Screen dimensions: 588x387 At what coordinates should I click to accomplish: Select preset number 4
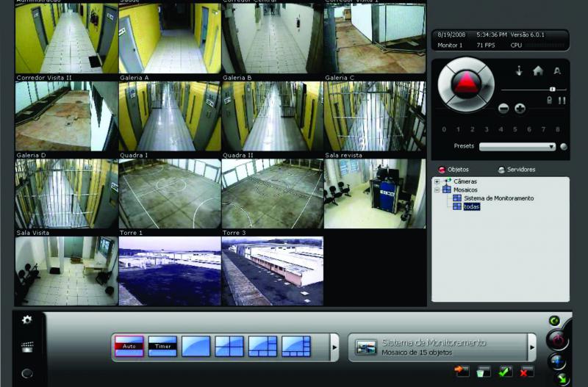coord(501,129)
